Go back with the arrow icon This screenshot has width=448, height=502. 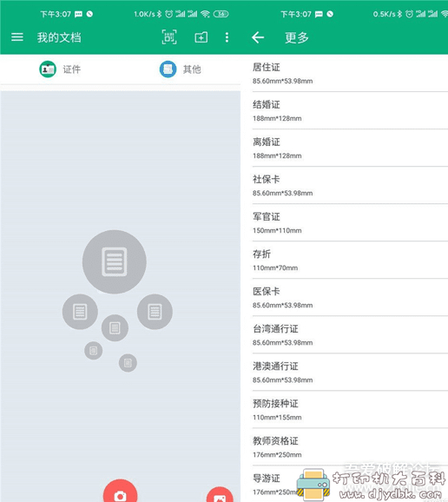coord(258,37)
